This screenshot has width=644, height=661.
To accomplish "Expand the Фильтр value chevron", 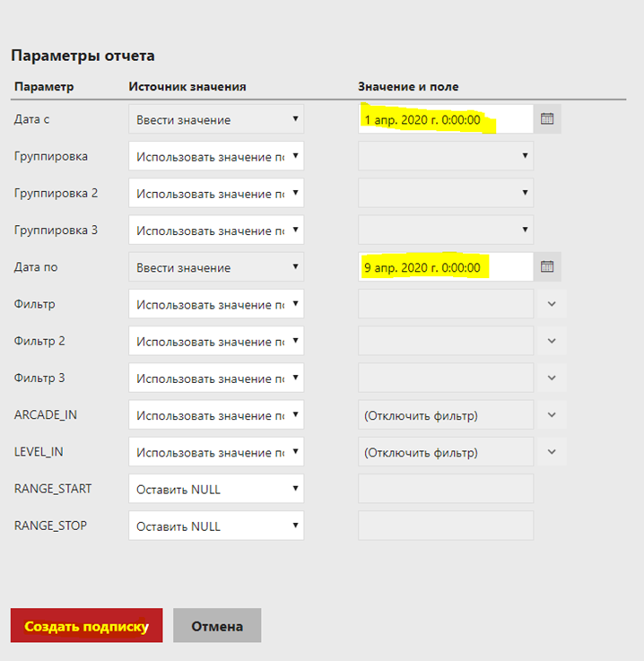I will [552, 304].
